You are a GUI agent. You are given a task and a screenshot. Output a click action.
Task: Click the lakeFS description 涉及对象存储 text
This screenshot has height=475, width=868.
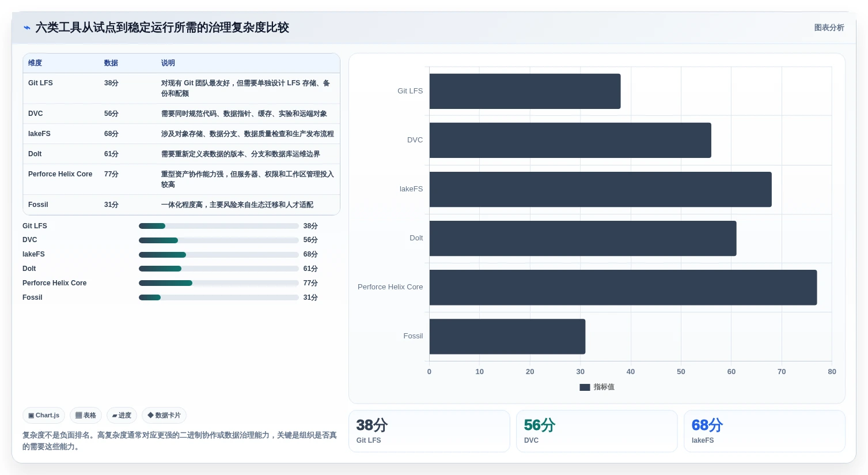coord(248,134)
